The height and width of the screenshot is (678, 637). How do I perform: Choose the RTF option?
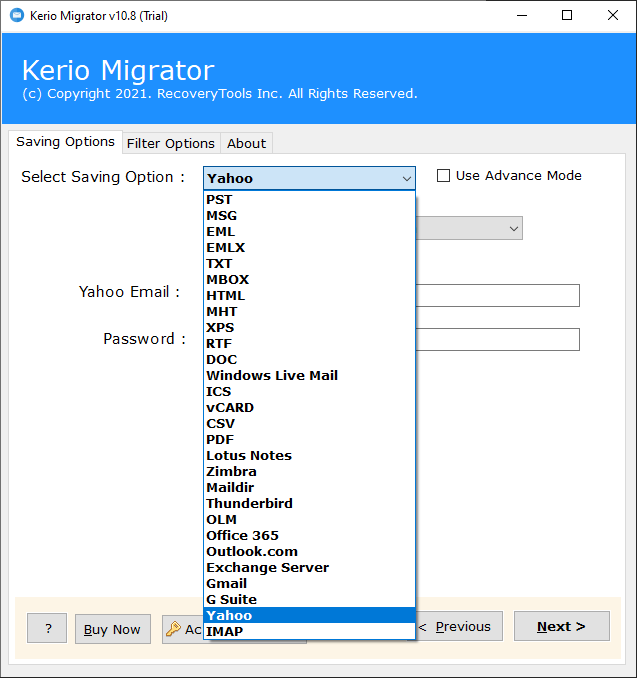309,344
